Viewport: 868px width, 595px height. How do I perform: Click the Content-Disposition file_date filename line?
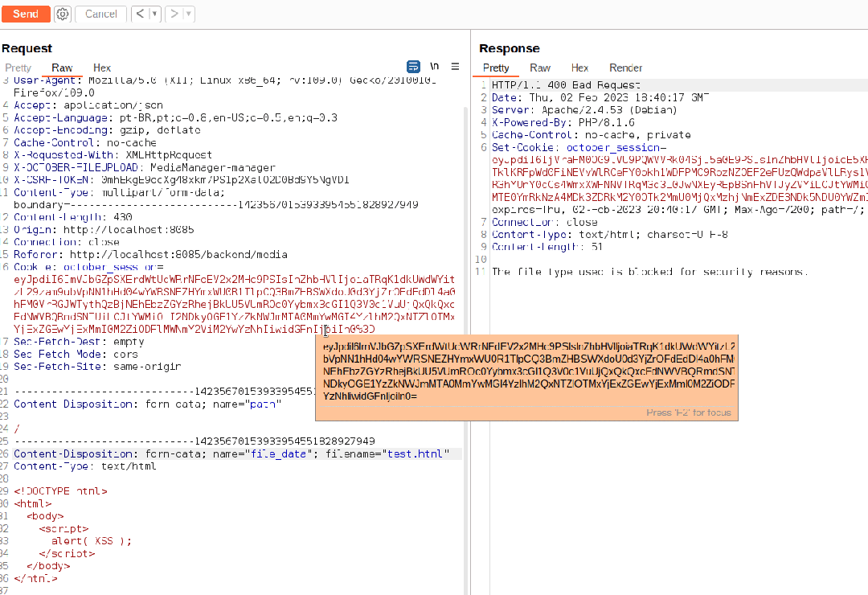(231, 453)
